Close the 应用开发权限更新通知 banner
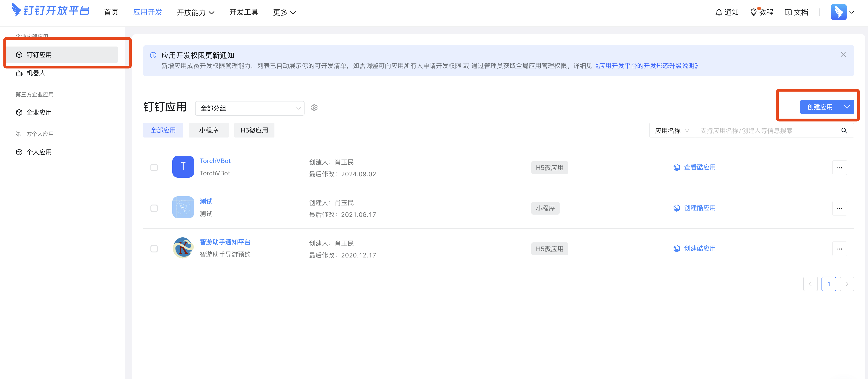The width and height of the screenshot is (868, 379). click(843, 54)
